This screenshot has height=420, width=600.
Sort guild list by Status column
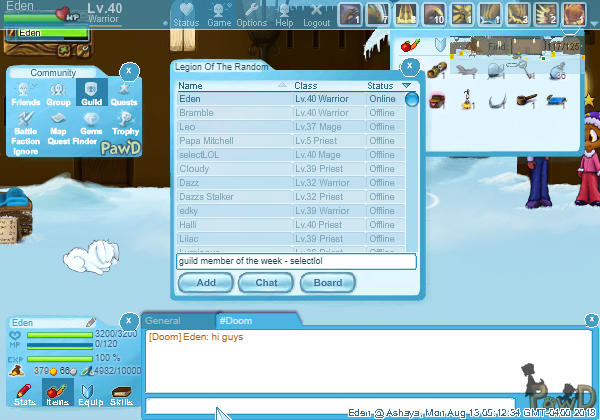pyautogui.click(x=380, y=86)
